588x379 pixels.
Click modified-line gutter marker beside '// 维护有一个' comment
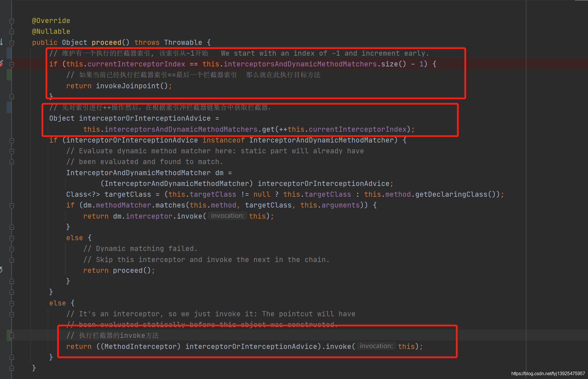click(9, 53)
